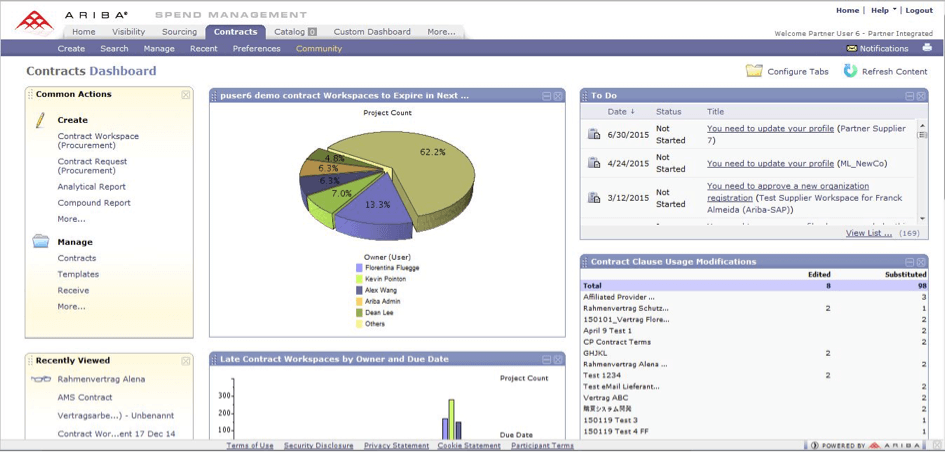
Task: Close the To Do panel
Action: coord(921,96)
